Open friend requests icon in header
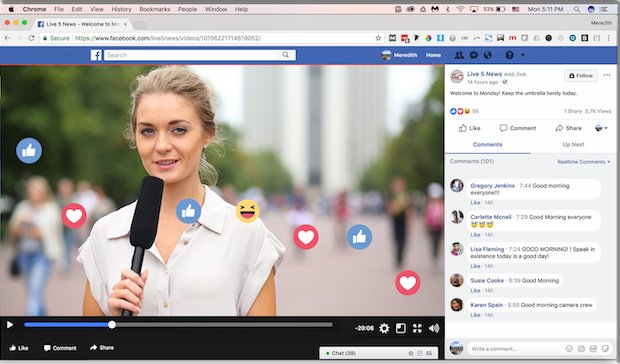Screen dimensions: 620x364 click(459, 55)
